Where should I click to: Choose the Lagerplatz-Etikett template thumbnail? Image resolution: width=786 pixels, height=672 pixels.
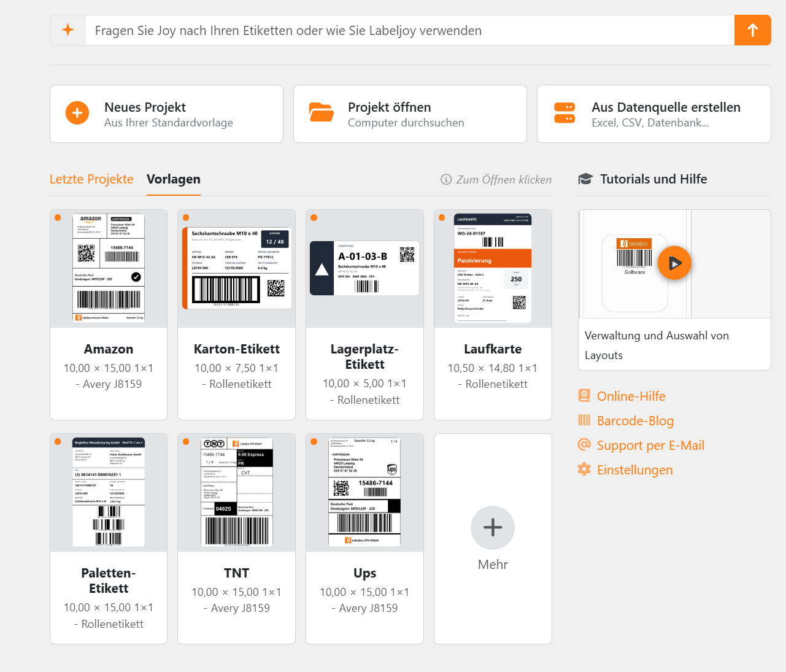[364, 269]
